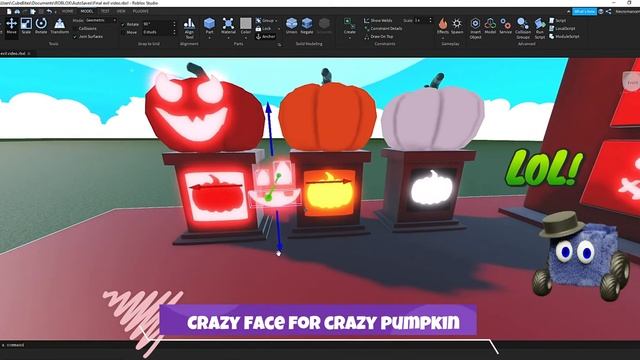Image resolution: width=640 pixels, height=360 pixels.
Task: Open the Color swatch picker
Action: [246, 25]
